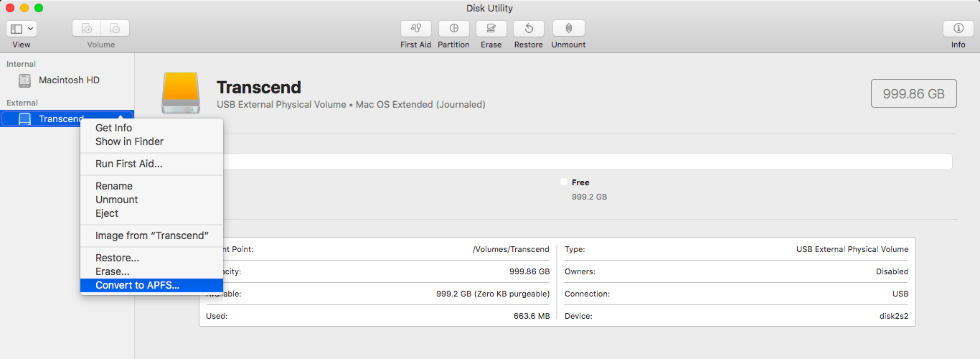Click the Macintosh HD drive icon
The width and height of the screenshot is (980, 359).
(25, 80)
